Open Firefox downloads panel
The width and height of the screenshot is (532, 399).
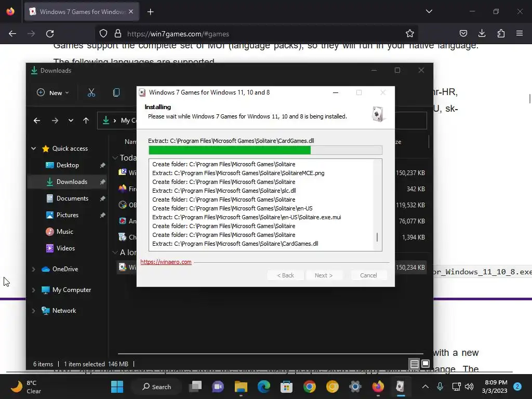(482, 33)
